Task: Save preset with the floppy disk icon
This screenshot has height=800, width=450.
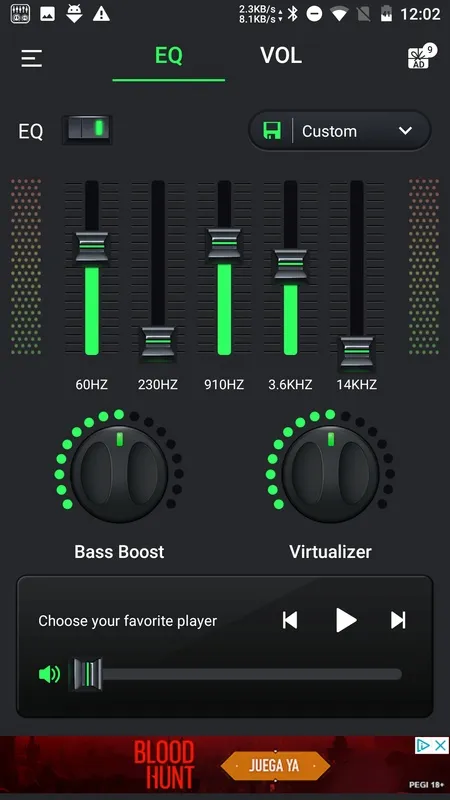Action: pos(272,131)
